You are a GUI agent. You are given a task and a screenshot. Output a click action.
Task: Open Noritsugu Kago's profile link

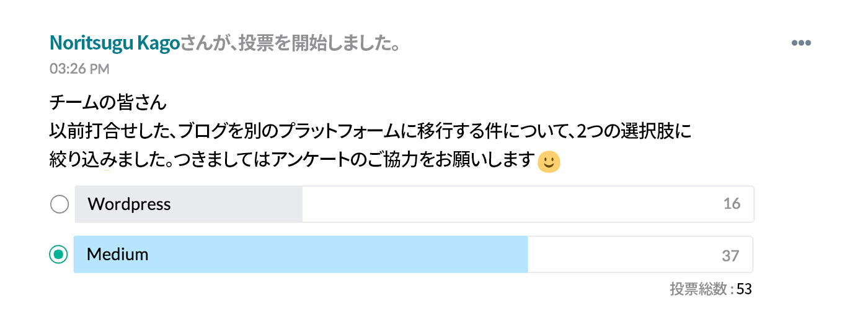114,43
